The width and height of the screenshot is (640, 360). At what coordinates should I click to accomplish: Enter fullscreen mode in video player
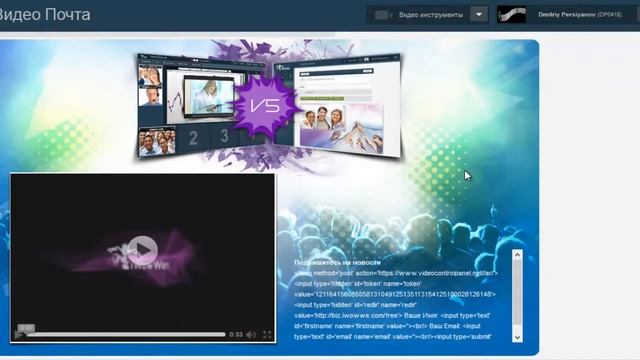coord(267,335)
